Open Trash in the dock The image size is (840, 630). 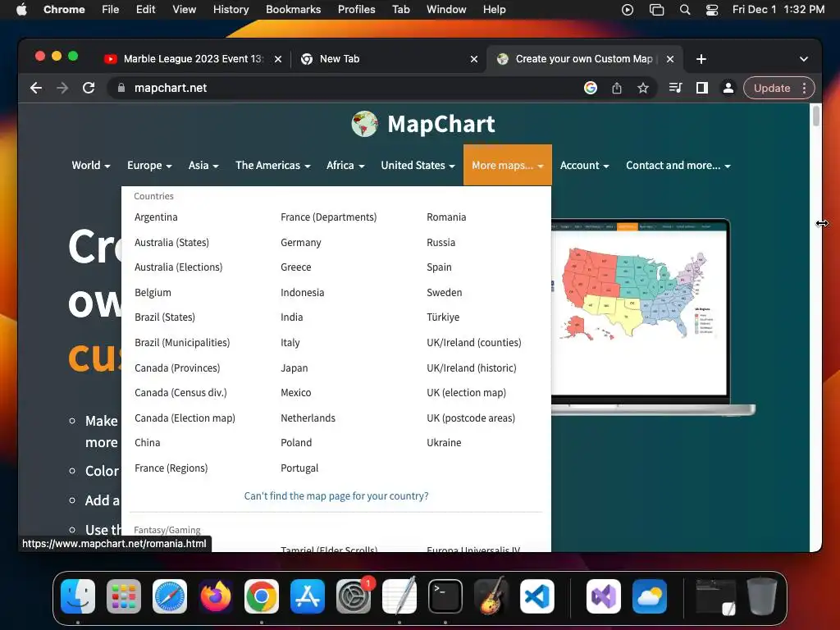click(x=762, y=596)
